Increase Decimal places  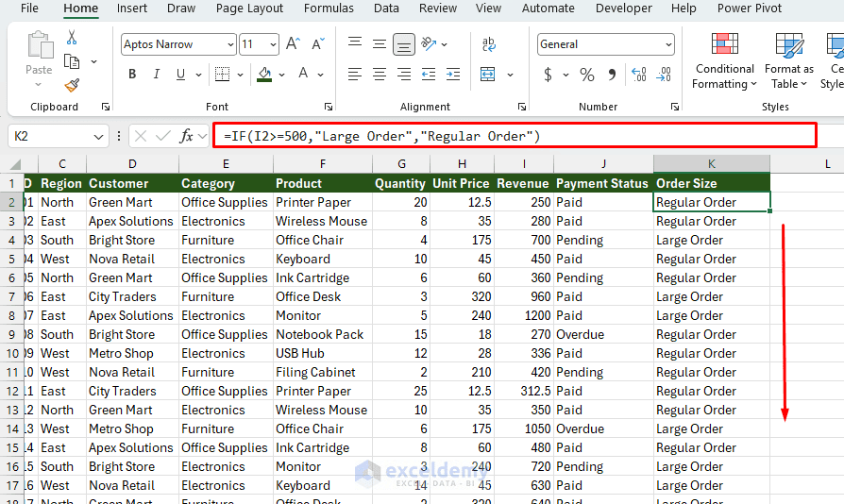click(x=639, y=75)
